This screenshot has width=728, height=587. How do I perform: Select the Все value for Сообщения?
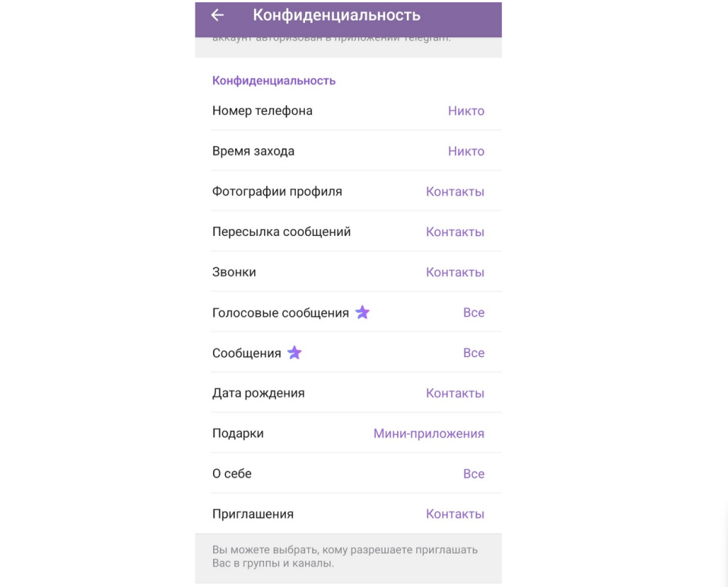474,353
